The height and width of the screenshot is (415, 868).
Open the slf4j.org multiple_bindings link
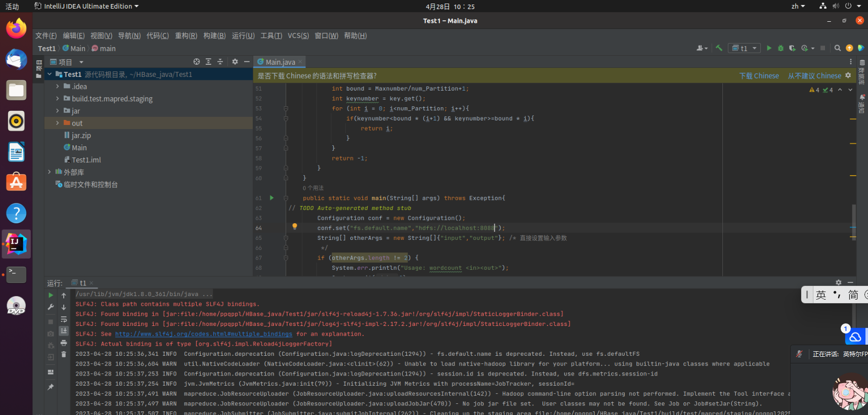pos(204,334)
